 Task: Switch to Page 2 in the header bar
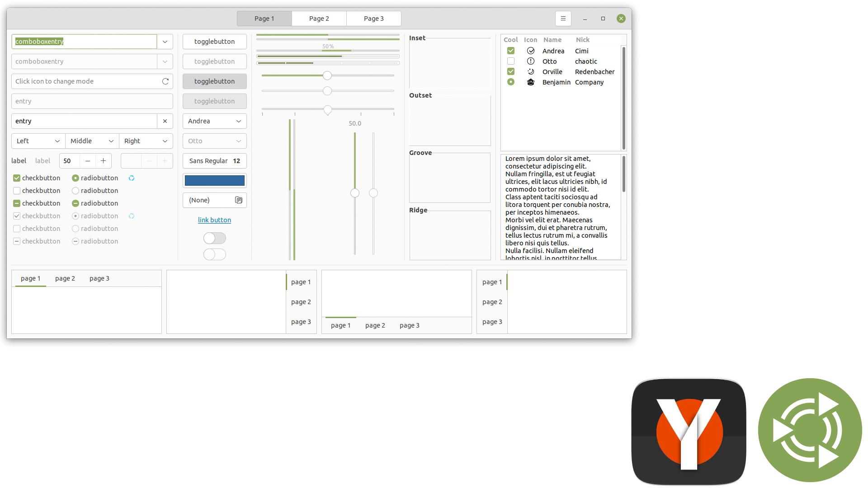click(319, 19)
